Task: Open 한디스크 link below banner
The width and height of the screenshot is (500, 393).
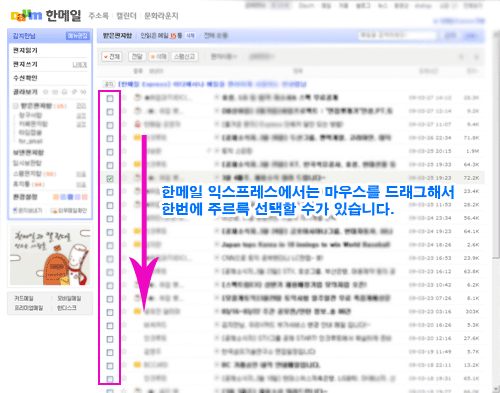Action: point(67,308)
